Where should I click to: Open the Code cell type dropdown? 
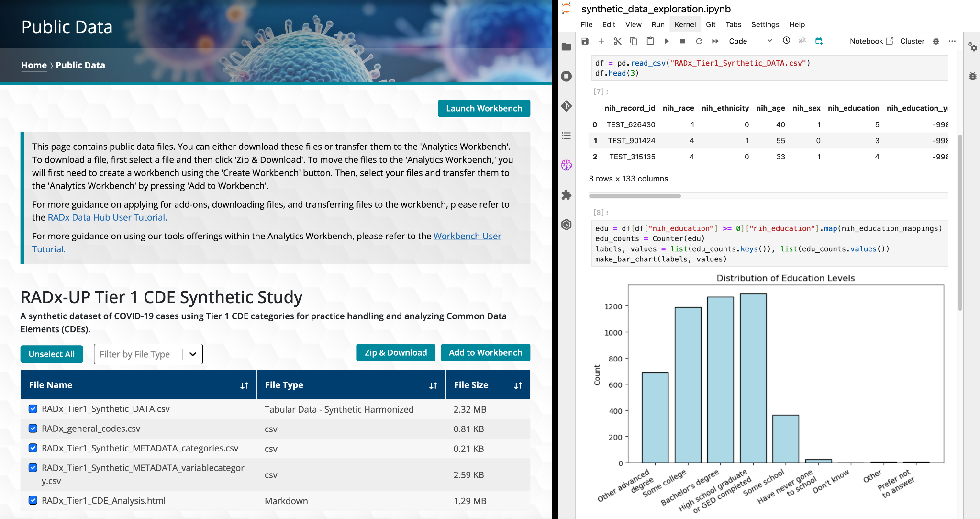[x=750, y=41]
